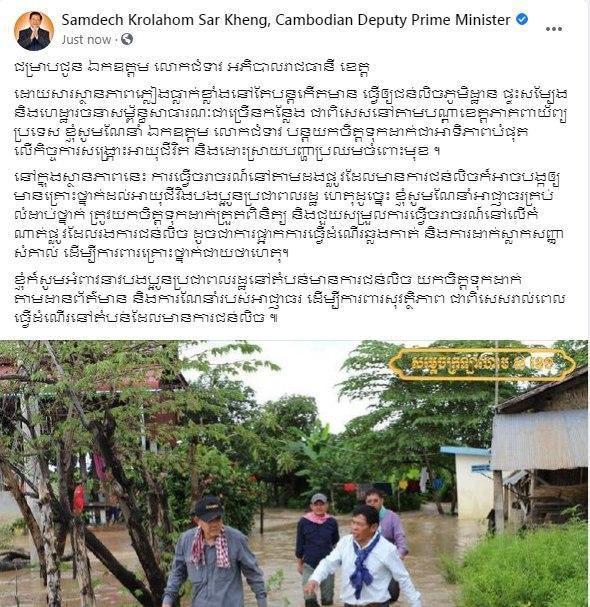Viewport: 590px width, 607px height.
Task: Click the blue verified badge icon
Action: click(522, 19)
